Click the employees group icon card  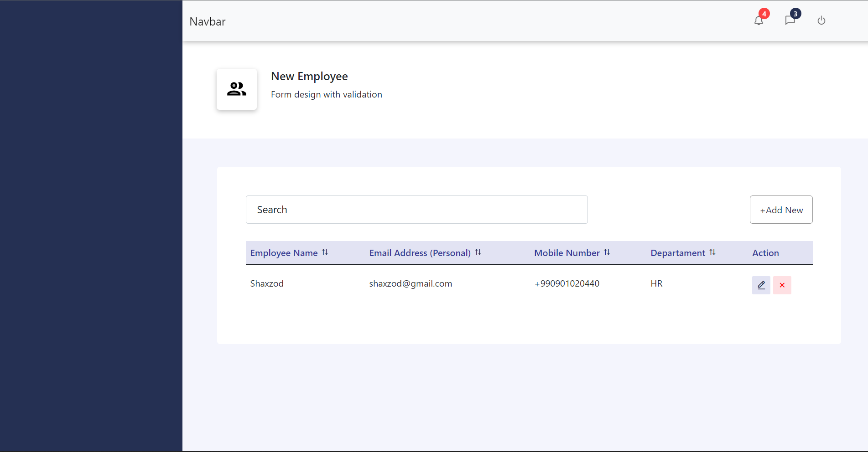(x=237, y=89)
